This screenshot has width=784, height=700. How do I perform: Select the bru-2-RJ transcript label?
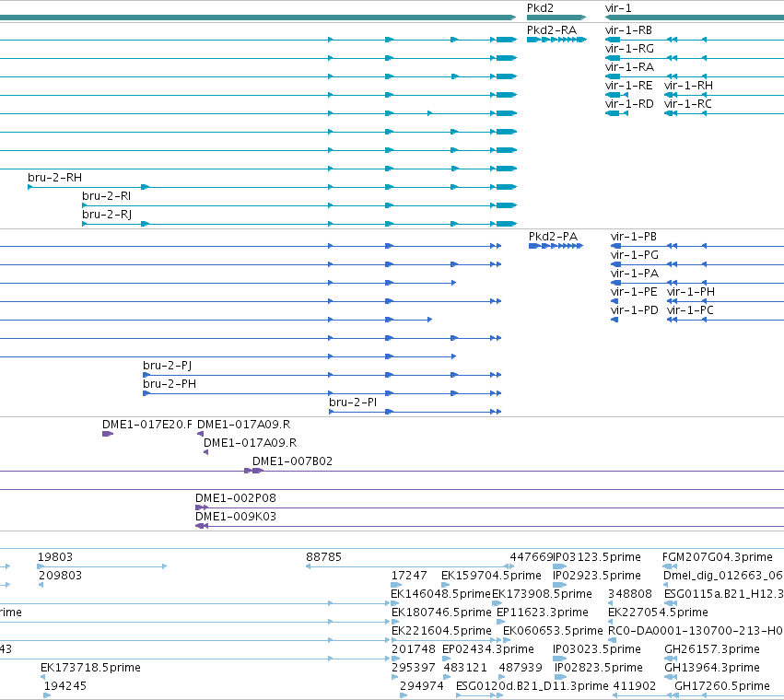[107, 215]
